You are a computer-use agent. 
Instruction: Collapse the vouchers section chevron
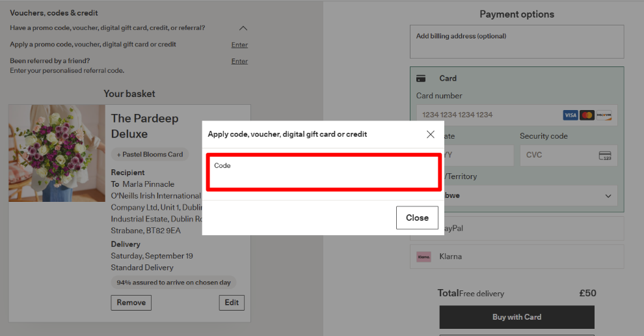pos(243,29)
